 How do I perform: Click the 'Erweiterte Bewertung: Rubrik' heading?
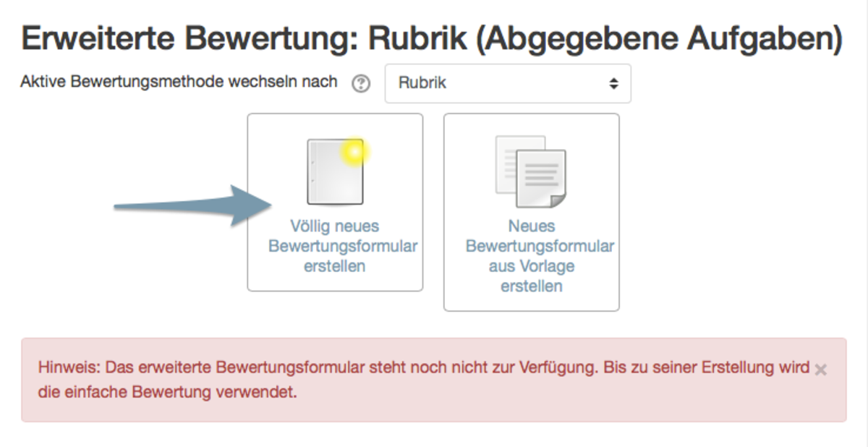tap(433, 38)
